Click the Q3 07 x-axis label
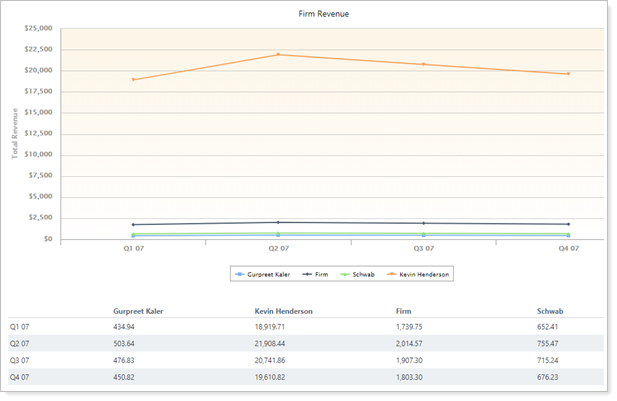 [x=423, y=248]
